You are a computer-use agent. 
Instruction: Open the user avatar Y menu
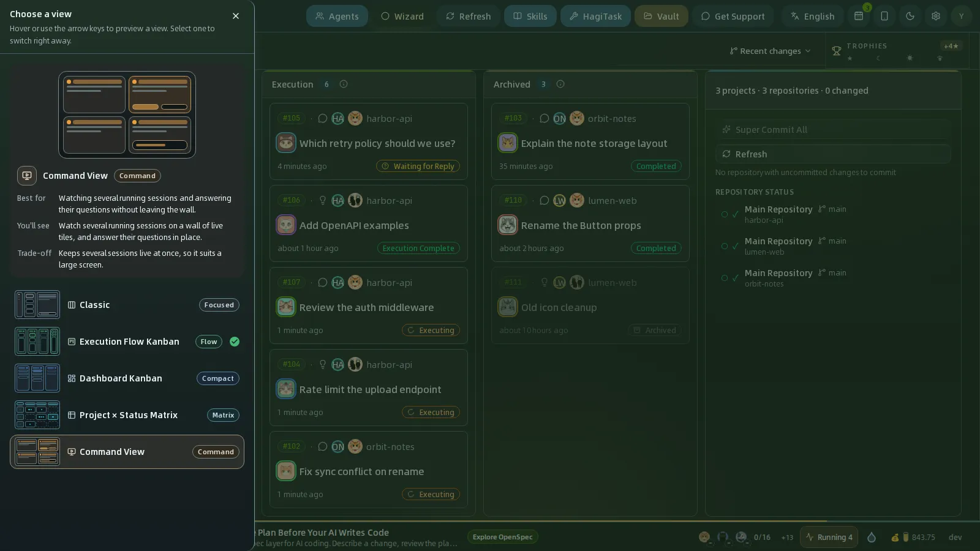coord(962,16)
